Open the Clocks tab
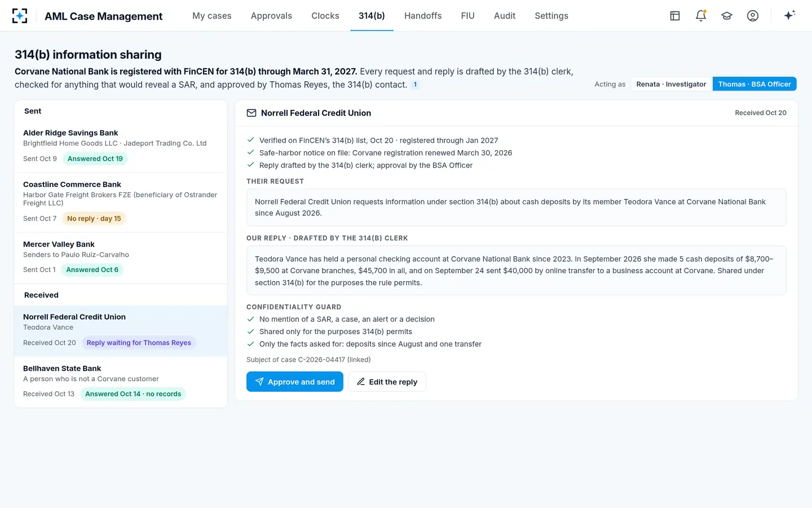 point(325,16)
